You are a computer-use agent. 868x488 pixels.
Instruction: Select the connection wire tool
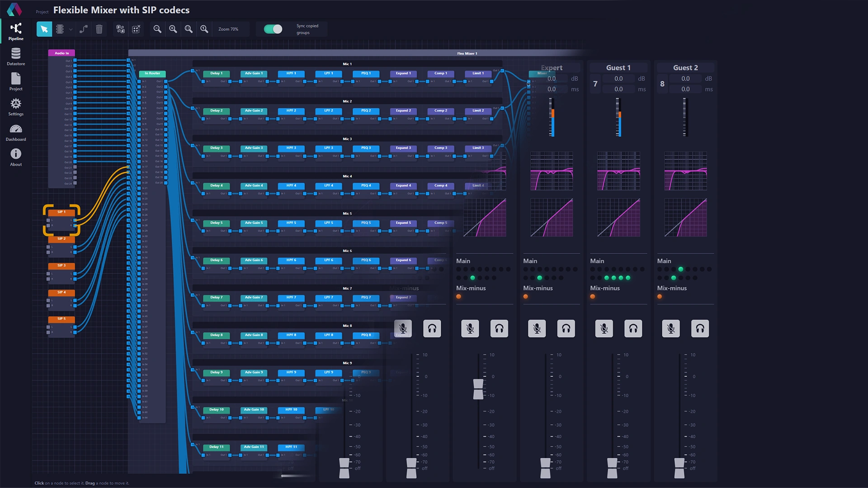point(84,29)
